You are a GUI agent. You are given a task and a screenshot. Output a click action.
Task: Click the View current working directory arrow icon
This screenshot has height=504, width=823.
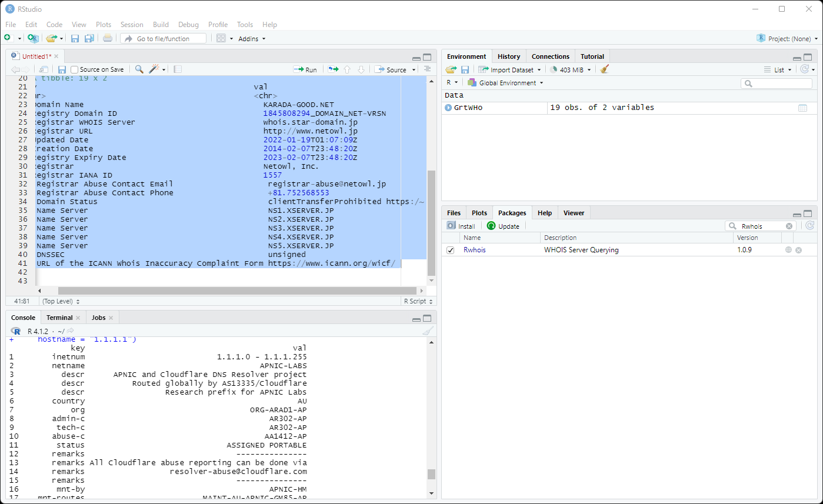(71, 331)
